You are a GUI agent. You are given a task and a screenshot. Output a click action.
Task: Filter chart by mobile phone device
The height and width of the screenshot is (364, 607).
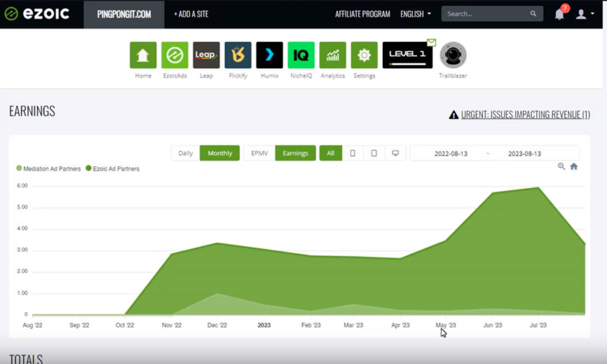[x=353, y=153]
